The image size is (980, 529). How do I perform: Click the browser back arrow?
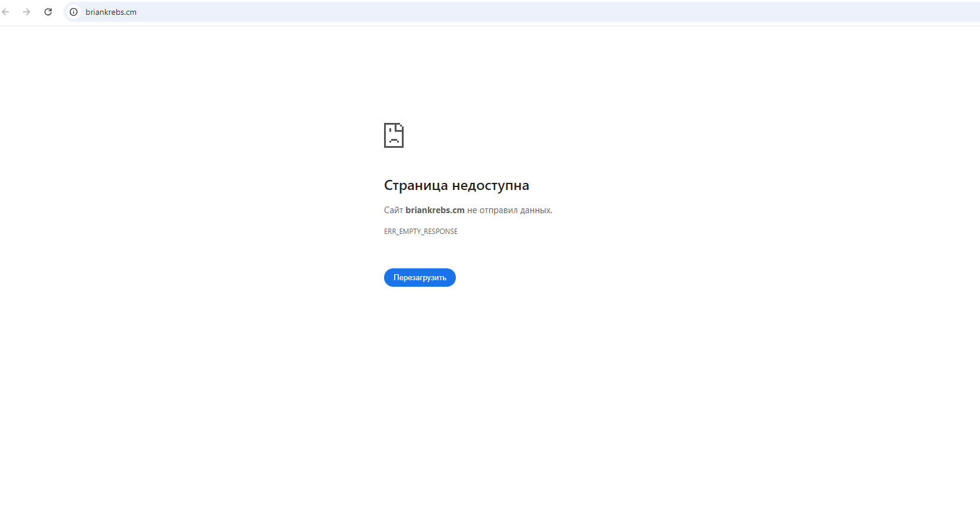(x=6, y=12)
